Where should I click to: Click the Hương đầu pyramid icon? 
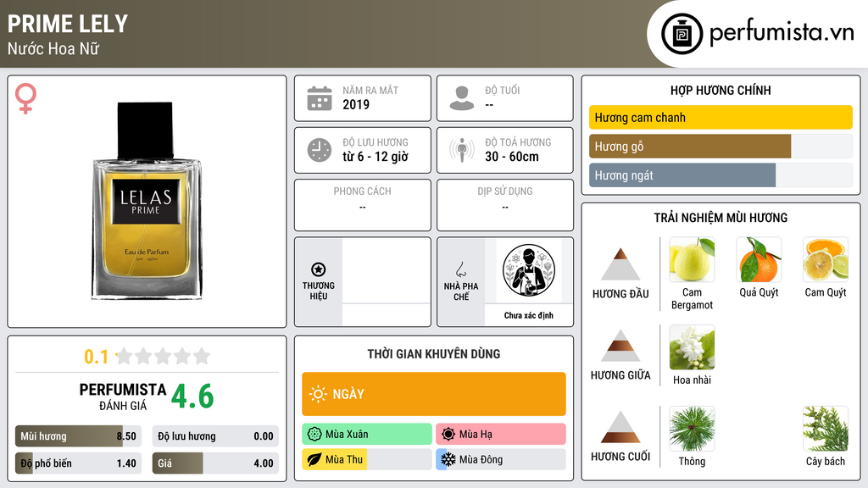click(620, 264)
